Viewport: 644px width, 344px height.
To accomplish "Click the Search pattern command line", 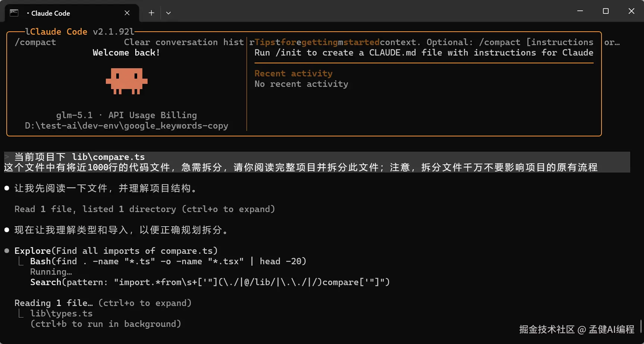I will point(210,282).
